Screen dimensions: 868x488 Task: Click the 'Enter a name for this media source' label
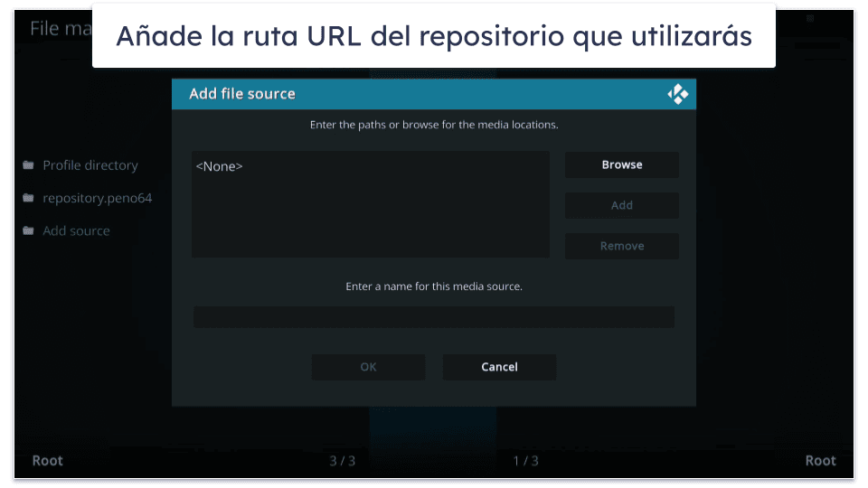(434, 286)
